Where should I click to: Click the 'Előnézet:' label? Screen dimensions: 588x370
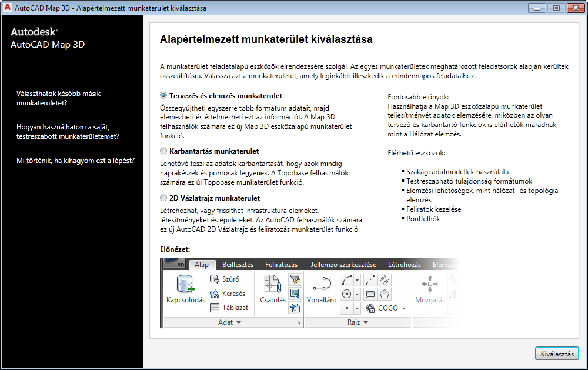coord(175,249)
